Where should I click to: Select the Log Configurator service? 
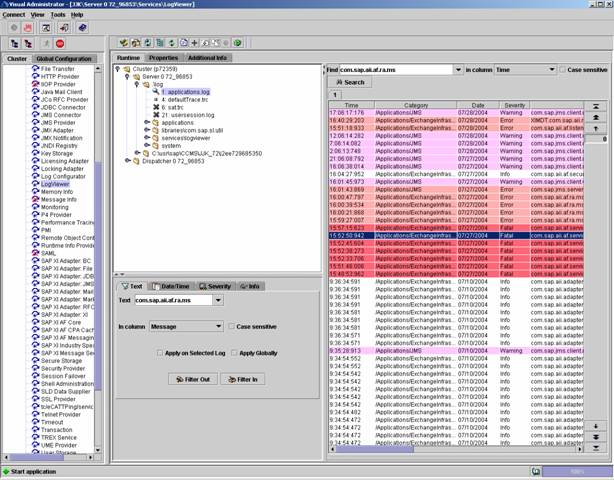63,176
